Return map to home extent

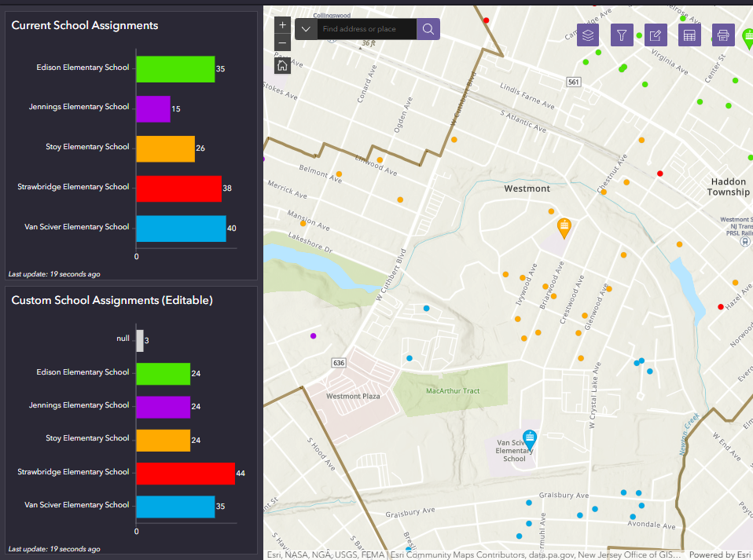coord(282,65)
